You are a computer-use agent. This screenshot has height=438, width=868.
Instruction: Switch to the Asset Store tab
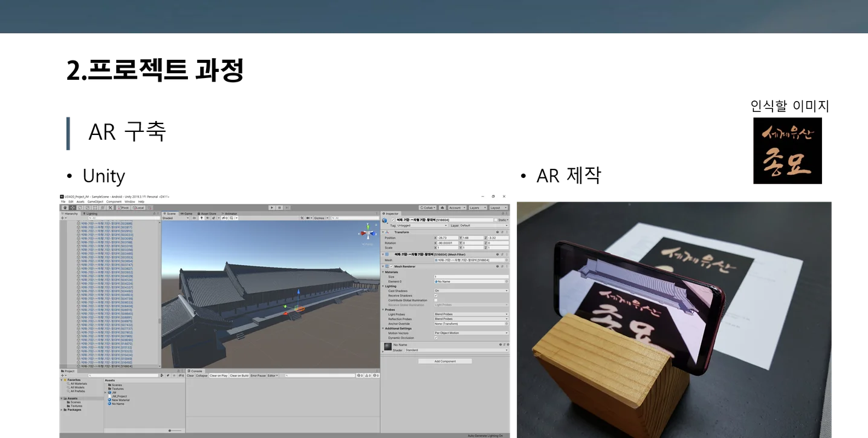(x=207, y=214)
